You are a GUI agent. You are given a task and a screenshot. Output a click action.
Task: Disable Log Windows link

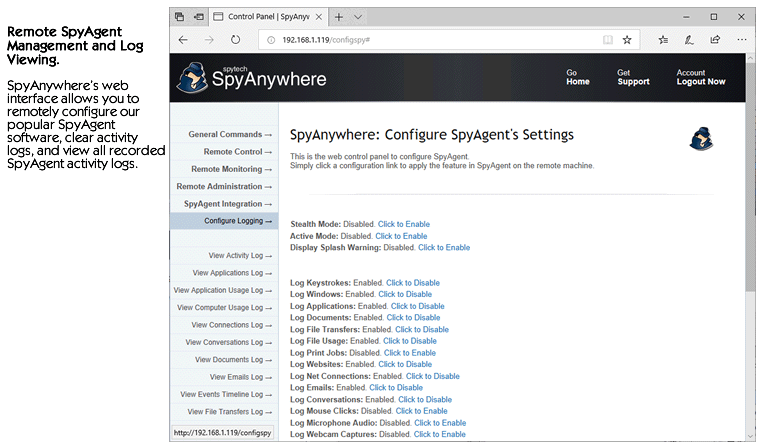(x=405, y=295)
